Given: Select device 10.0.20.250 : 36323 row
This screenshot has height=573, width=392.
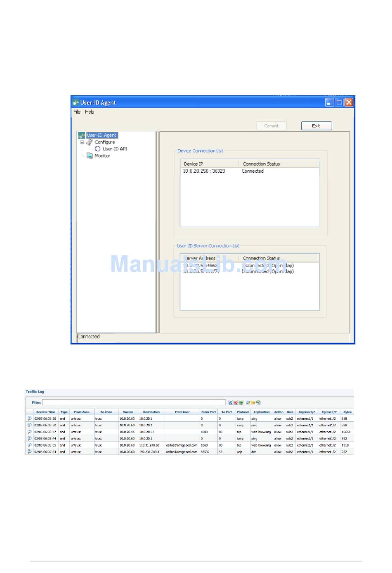Looking at the screenshot, I should [x=204, y=171].
